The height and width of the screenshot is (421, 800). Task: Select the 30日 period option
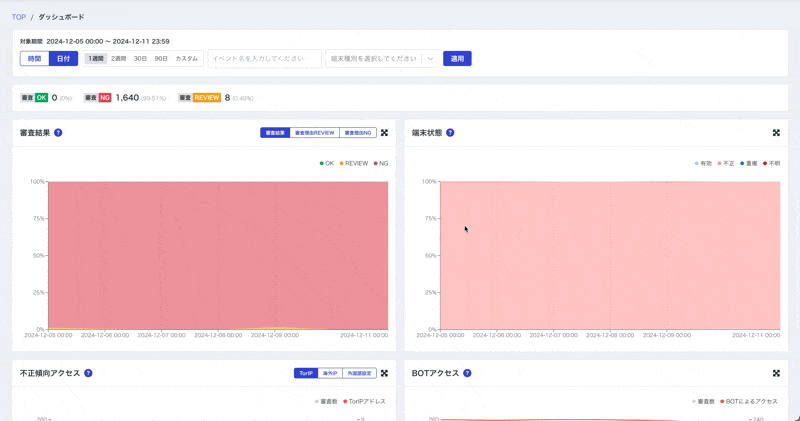(140, 59)
